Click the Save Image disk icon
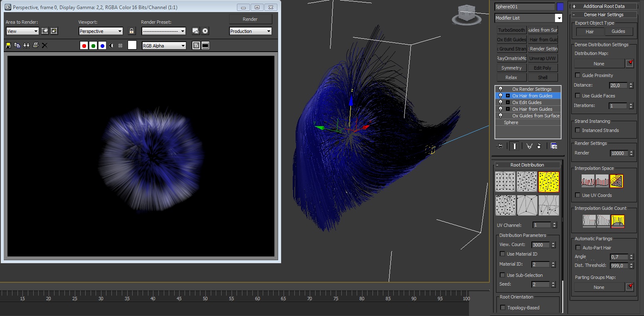 point(8,45)
